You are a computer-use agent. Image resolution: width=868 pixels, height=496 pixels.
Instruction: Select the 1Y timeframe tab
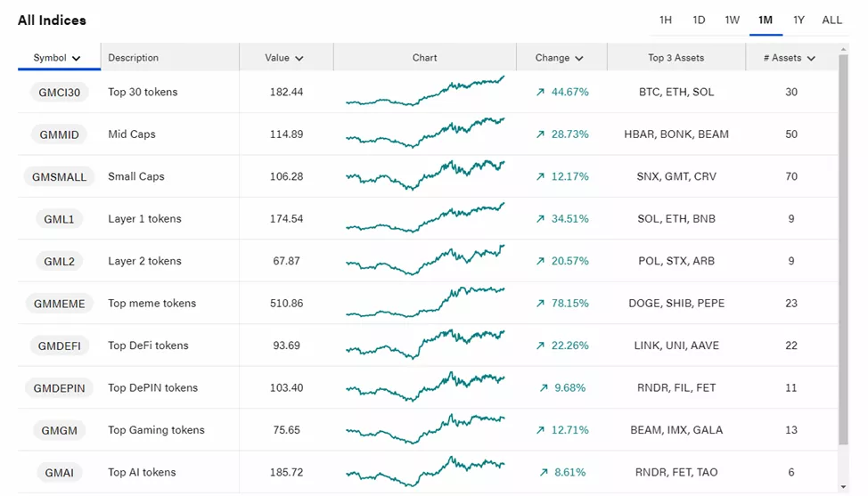point(798,20)
